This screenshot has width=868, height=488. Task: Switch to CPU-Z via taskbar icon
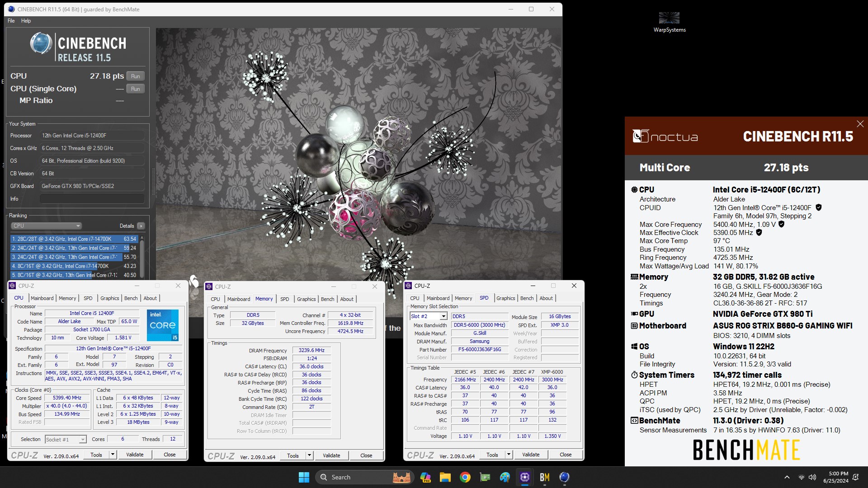pos(524,477)
